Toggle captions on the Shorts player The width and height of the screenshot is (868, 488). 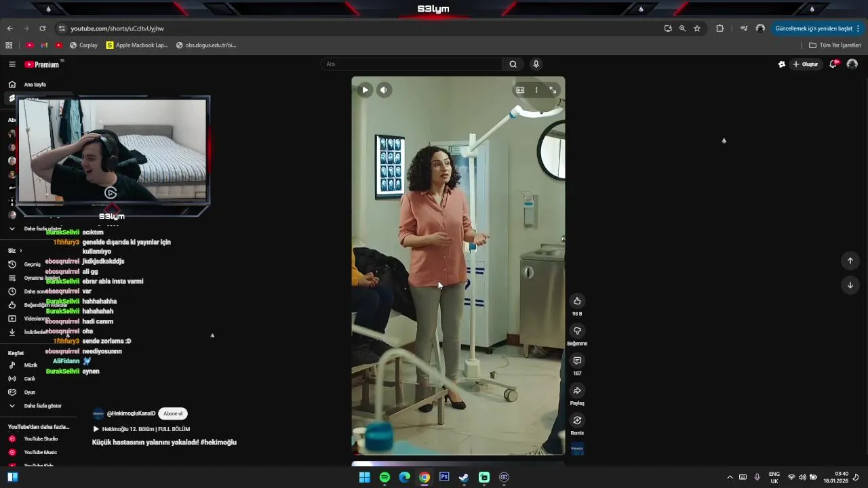520,89
